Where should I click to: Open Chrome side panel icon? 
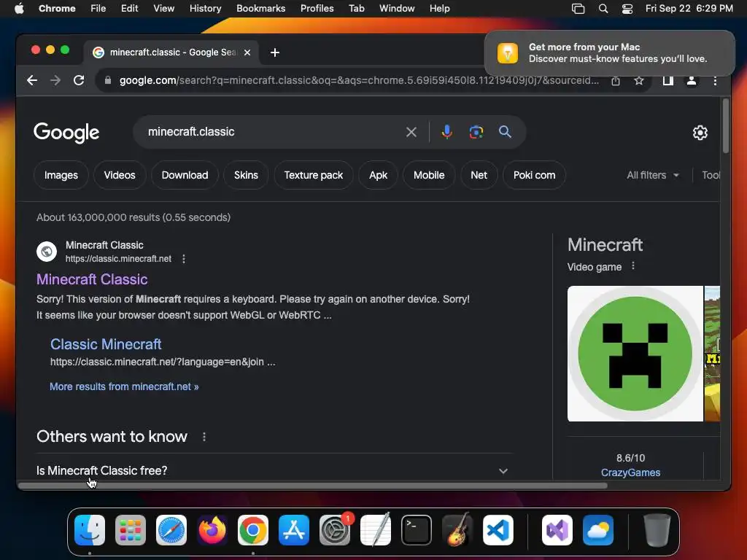click(668, 80)
